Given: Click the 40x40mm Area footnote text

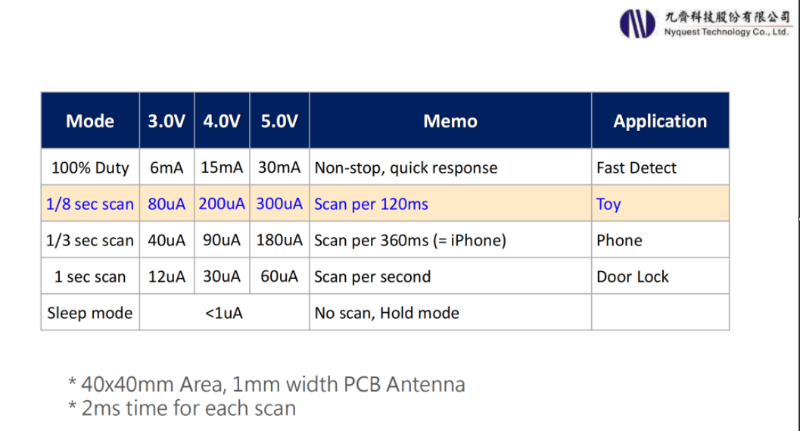Looking at the screenshot, I should pyautogui.click(x=266, y=384).
